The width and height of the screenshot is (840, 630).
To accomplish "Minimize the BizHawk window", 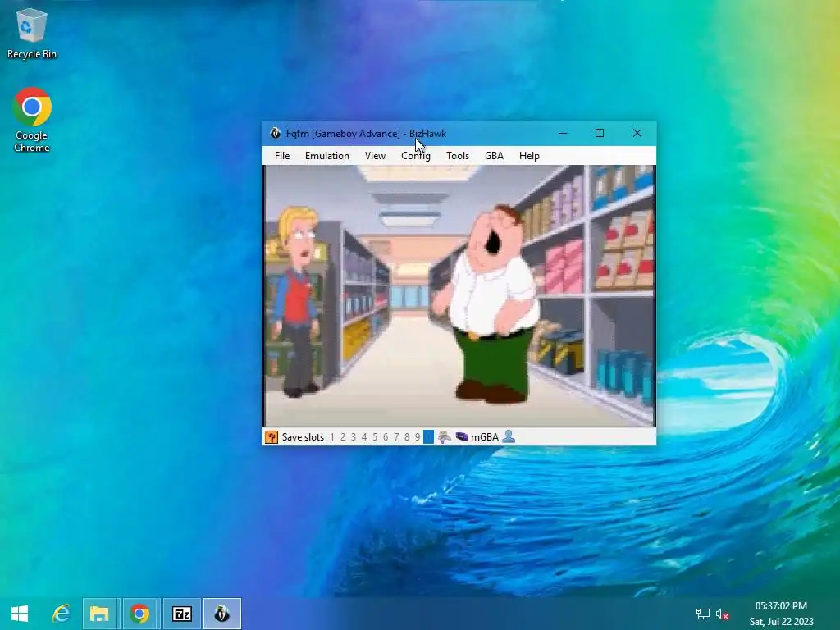I will pyautogui.click(x=563, y=134).
